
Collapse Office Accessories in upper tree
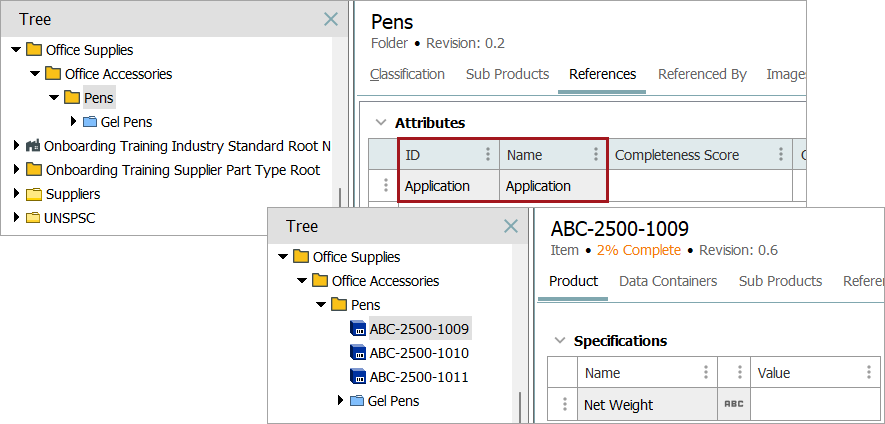click(x=35, y=74)
